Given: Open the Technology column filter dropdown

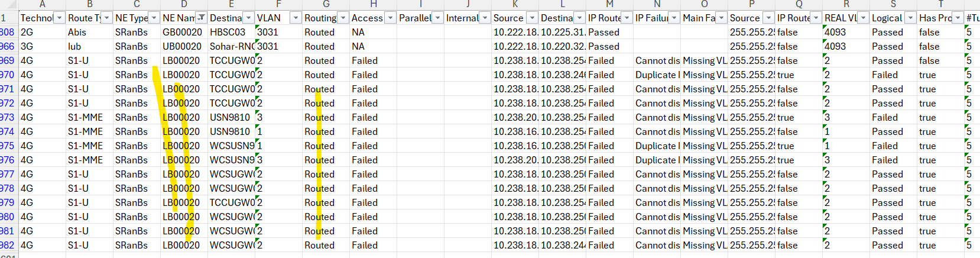Looking at the screenshot, I should pyautogui.click(x=59, y=18).
